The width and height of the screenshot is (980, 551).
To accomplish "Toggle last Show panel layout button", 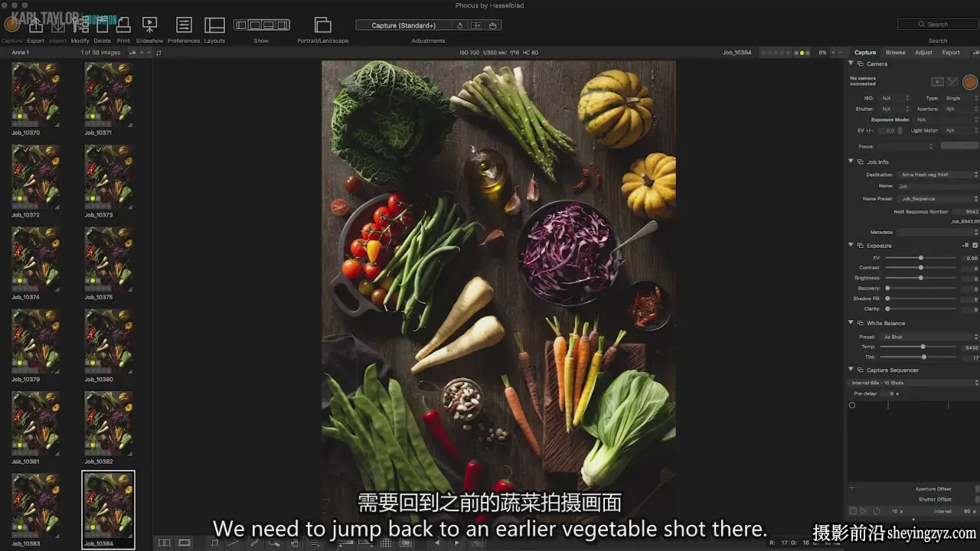I will click(x=283, y=25).
